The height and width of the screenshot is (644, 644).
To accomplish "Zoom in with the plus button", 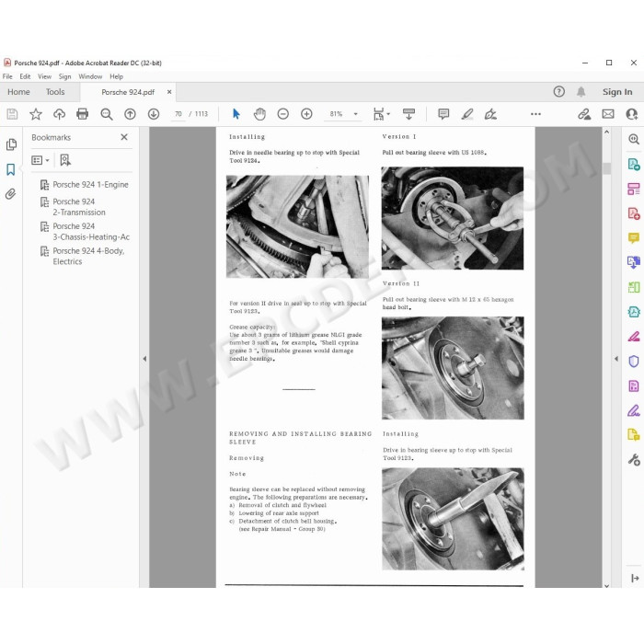I will [x=306, y=114].
